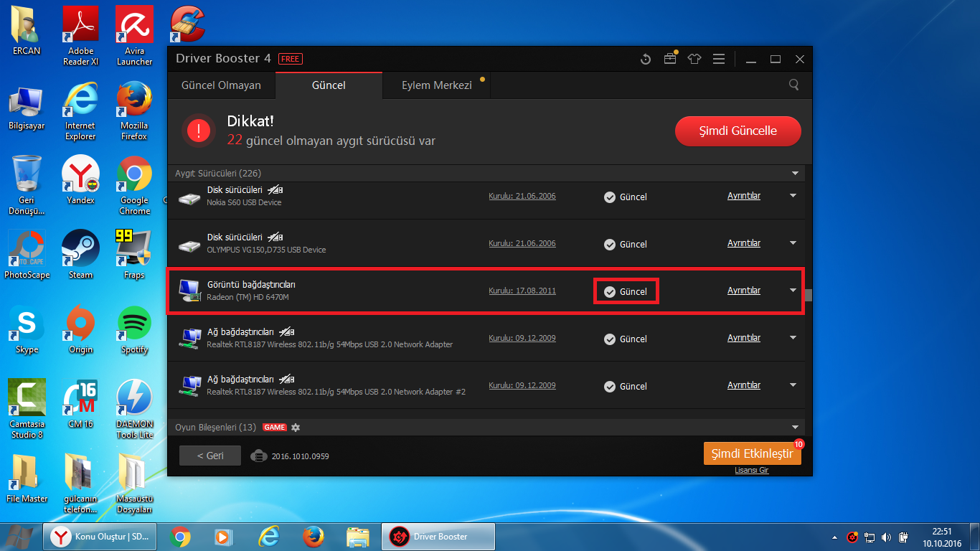980x551 pixels.
Task: Click the Şimdi Etkinleştir button
Action: coord(752,453)
